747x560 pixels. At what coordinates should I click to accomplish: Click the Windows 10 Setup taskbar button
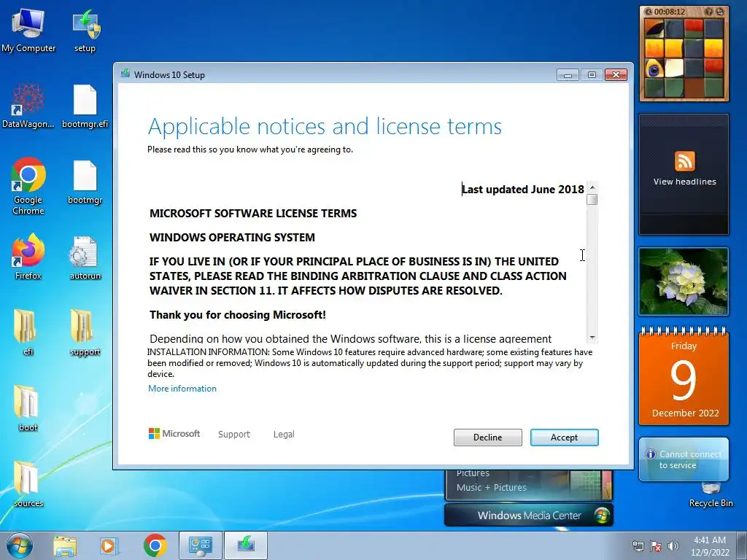tap(246, 545)
